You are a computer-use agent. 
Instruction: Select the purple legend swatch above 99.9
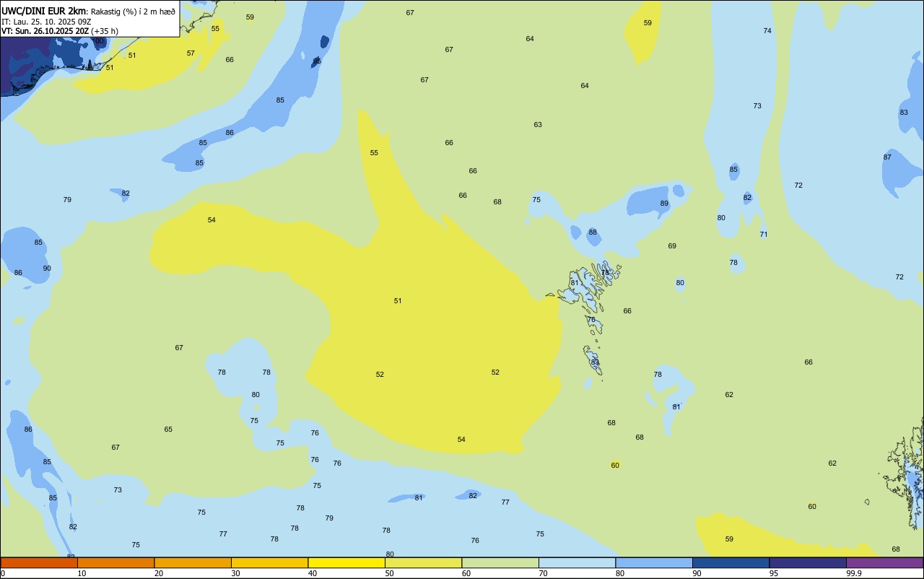[885, 562]
